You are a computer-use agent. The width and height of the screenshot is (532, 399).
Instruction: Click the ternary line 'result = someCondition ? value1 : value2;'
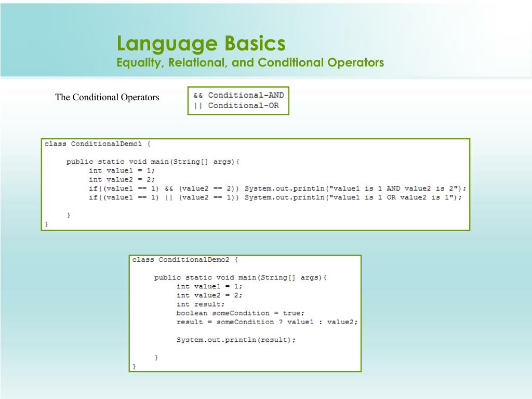tap(267, 322)
